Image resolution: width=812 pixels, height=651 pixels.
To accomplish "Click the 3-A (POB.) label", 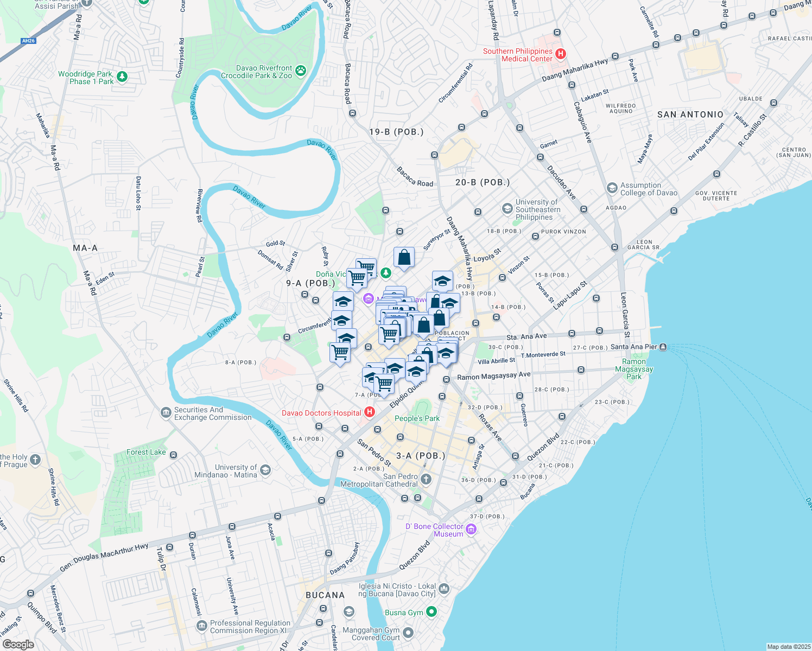I will point(421,456).
